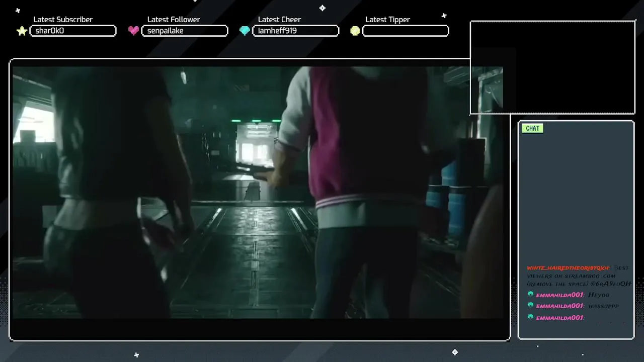This screenshot has height=362, width=644.
Task: Click emmahilda001 name next to wassuppp
Action: point(559,306)
